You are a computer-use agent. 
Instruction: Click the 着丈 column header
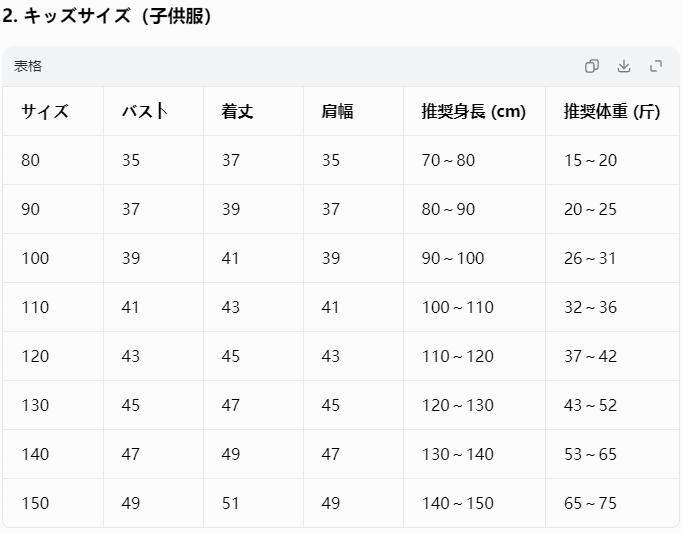(237, 112)
